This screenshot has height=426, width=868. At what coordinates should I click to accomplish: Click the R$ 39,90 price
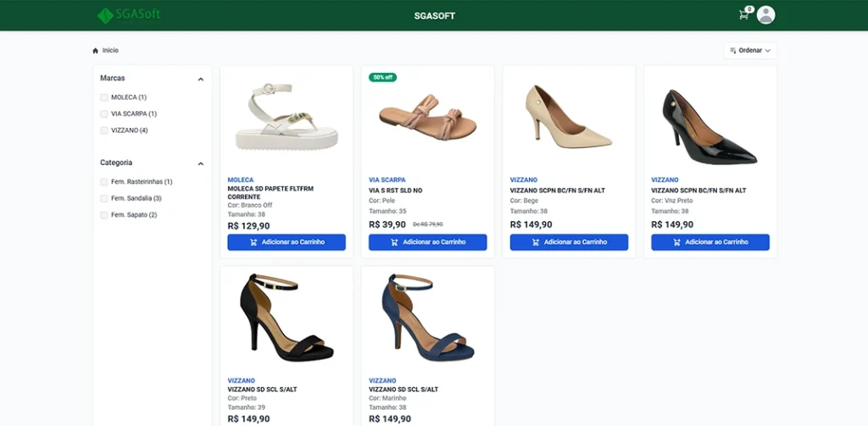pyautogui.click(x=387, y=224)
